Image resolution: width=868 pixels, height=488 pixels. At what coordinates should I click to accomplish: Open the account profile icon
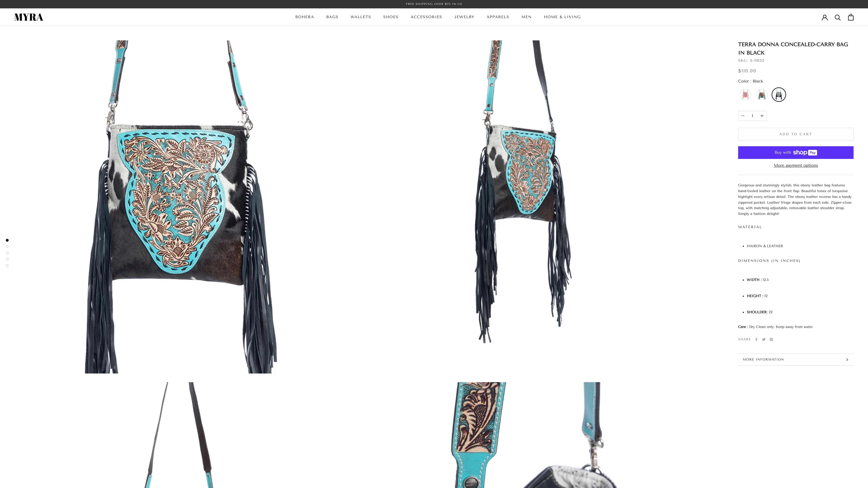click(825, 17)
